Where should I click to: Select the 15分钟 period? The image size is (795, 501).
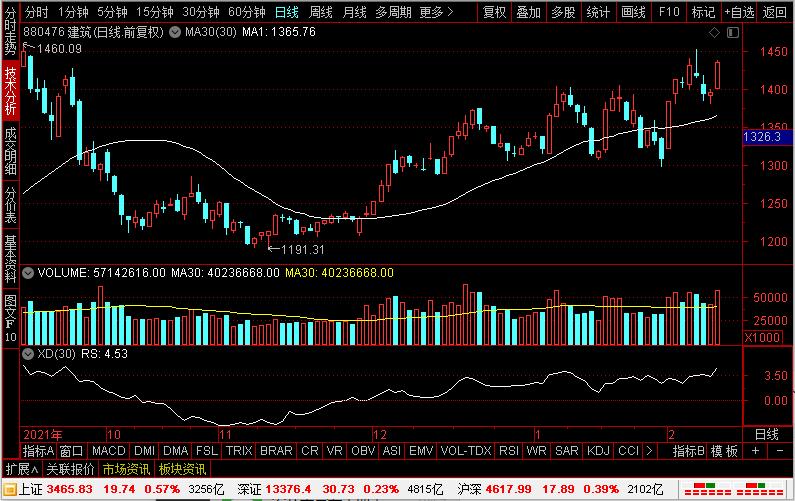pyautogui.click(x=155, y=12)
